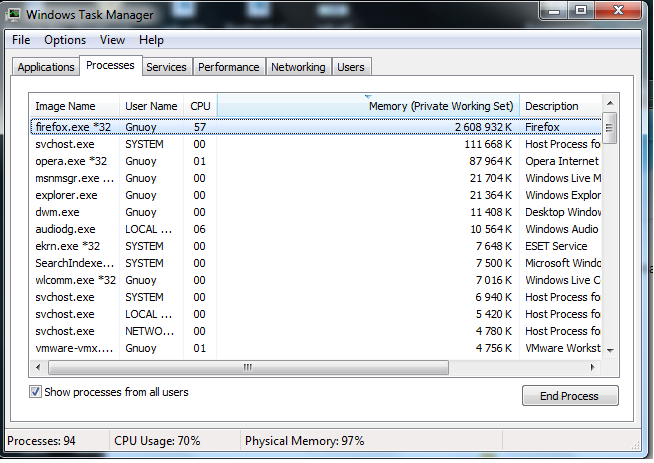This screenshot has height=463, width=654.
Task: Click the ESET Service description
Action: point(556,246)
